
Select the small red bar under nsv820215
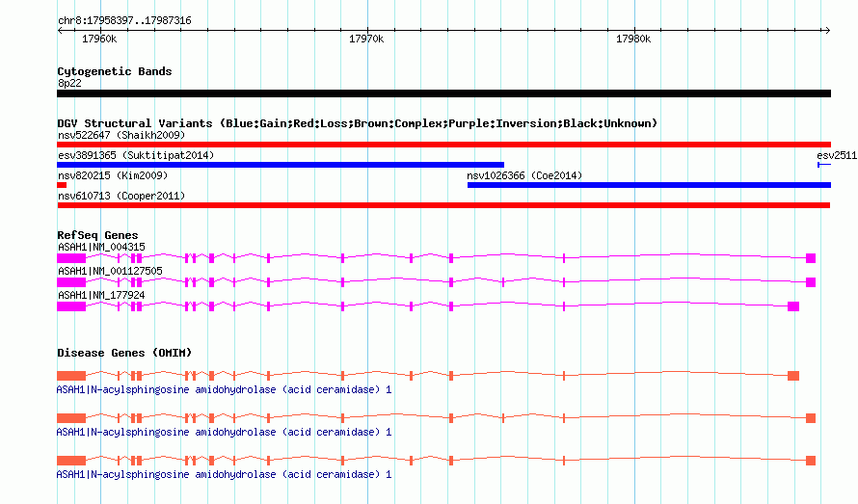pyautogui.click(x=62, y=185)
